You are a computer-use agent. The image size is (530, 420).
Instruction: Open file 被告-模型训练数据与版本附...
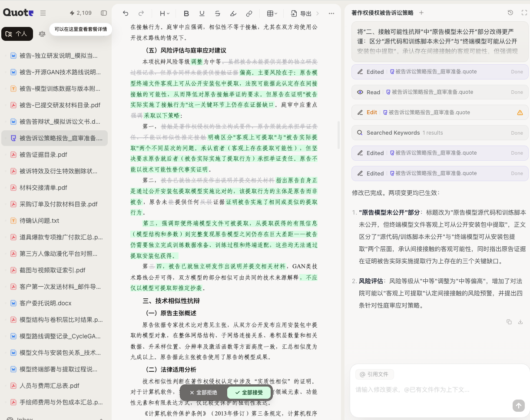click(55, 89)
